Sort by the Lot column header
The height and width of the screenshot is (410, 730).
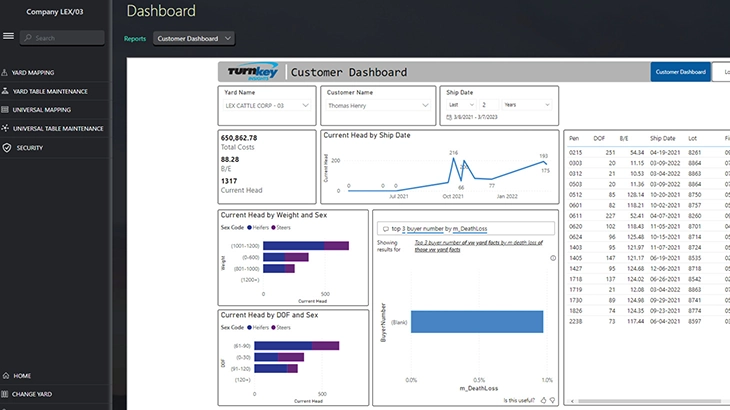692,138
